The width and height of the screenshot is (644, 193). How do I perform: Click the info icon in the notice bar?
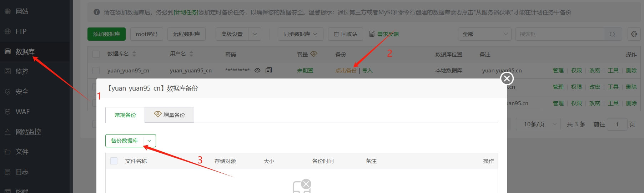(97, 12)
